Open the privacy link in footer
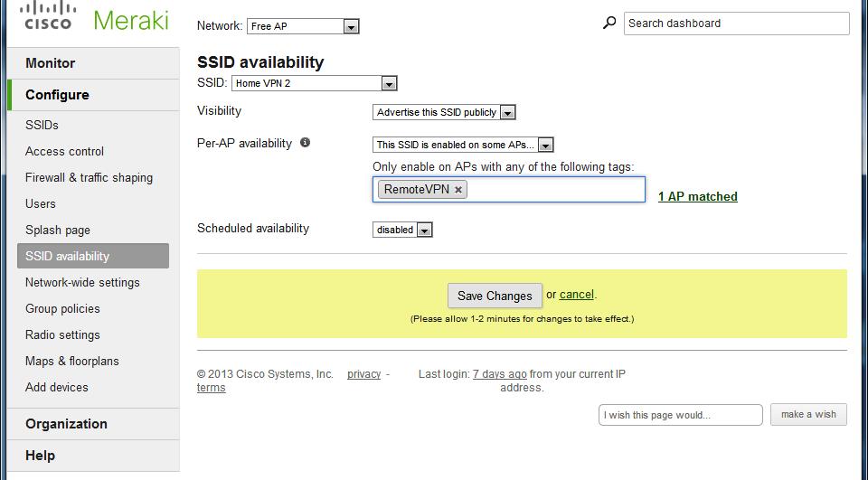 363,374
